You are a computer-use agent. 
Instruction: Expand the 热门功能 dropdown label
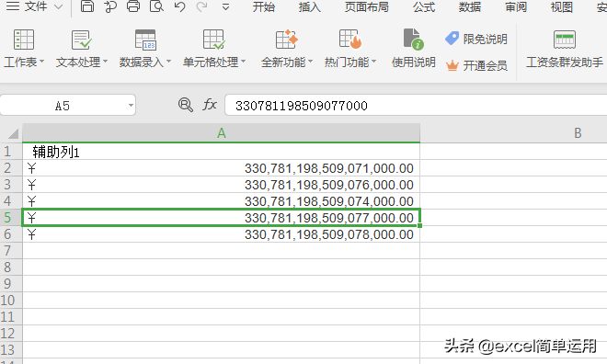coord(350,62)
